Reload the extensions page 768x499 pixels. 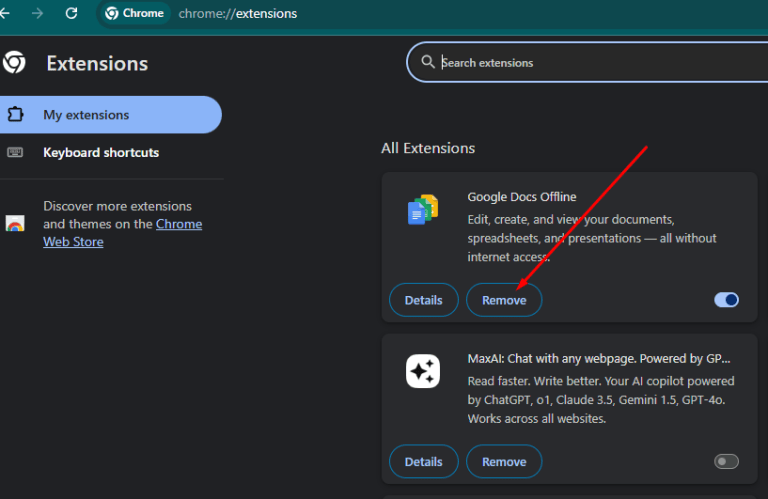click(72, 13)
